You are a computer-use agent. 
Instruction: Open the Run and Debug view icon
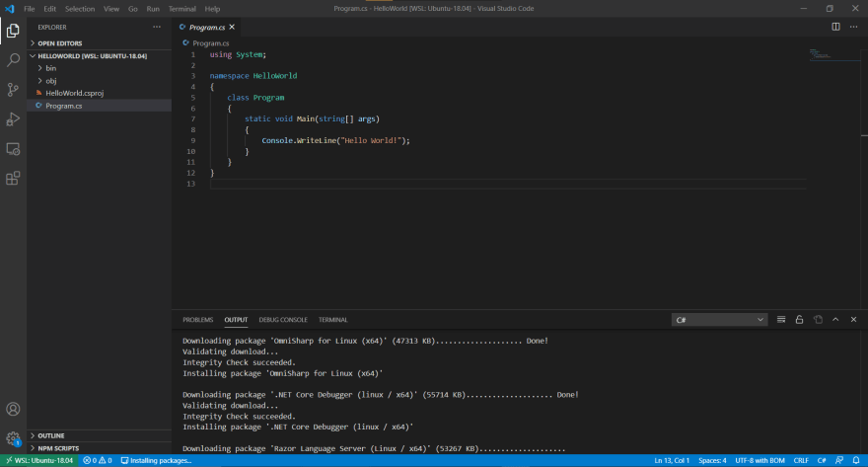[13, 119]
